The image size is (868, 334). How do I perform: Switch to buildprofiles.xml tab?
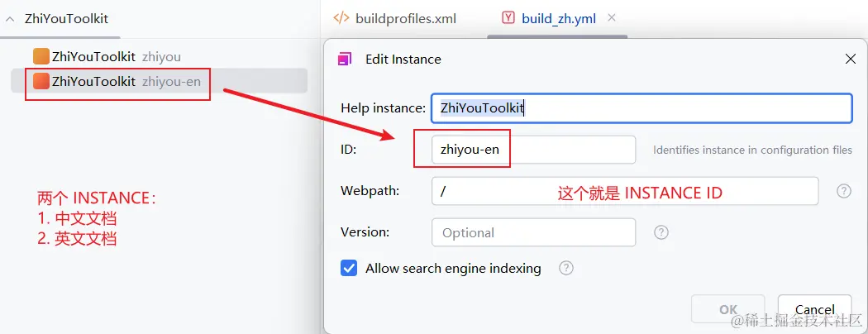pos(405,18)
